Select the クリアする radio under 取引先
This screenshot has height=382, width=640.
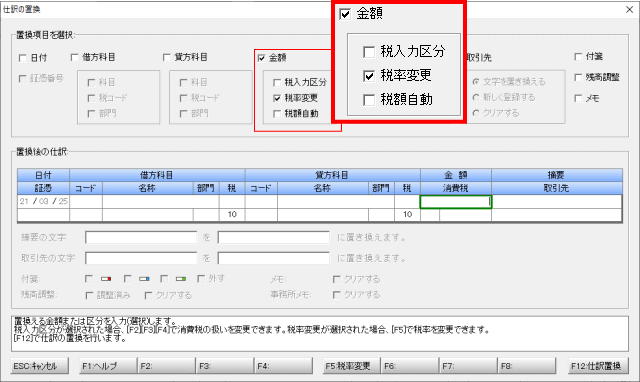476,113
